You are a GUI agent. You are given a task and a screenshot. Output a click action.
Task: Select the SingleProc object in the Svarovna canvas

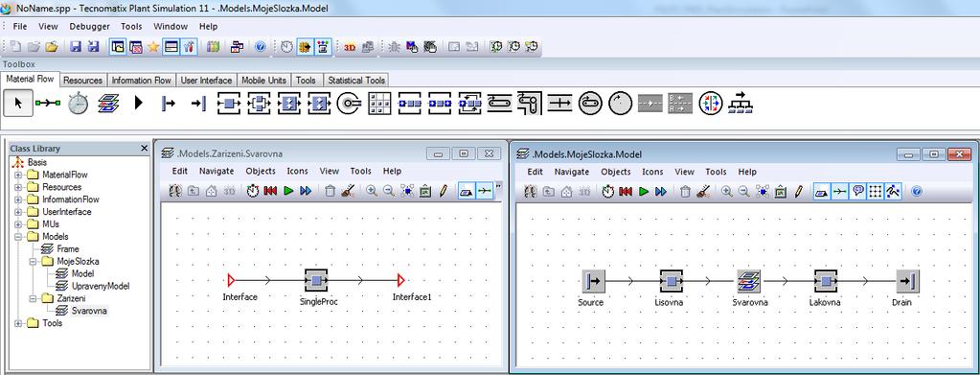click(316, 280)
